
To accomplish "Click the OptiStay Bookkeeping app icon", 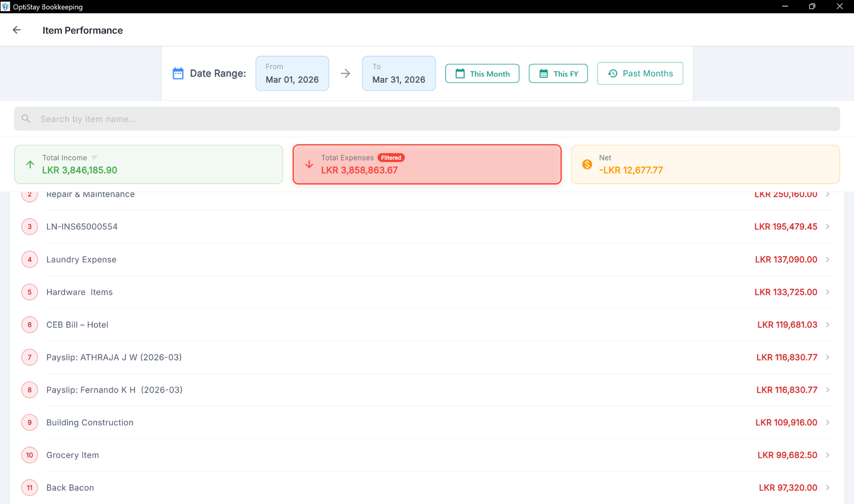I will [x=5, y=6].
